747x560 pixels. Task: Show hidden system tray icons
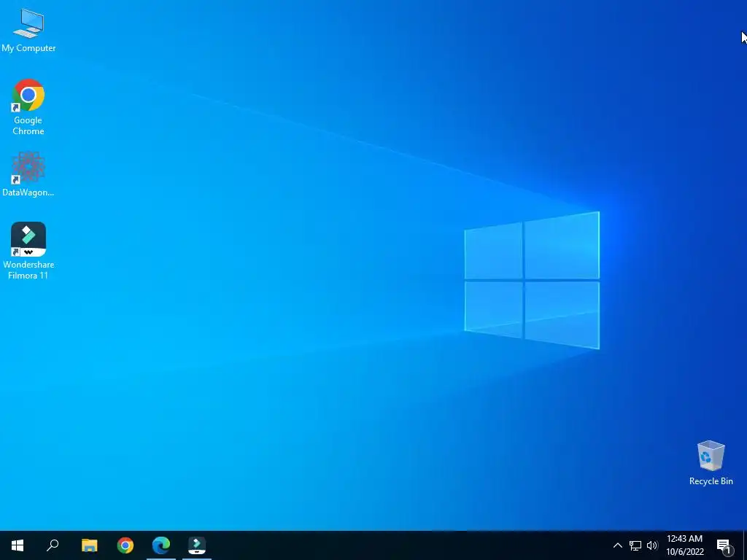coord(617,545)
